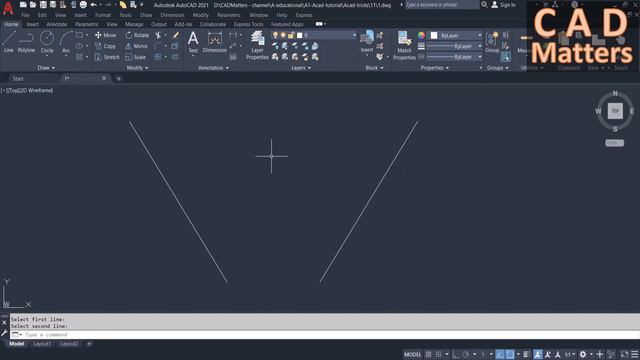Click the Insert block icon
This screenshot has width=640, height=360.
(367, 42)
